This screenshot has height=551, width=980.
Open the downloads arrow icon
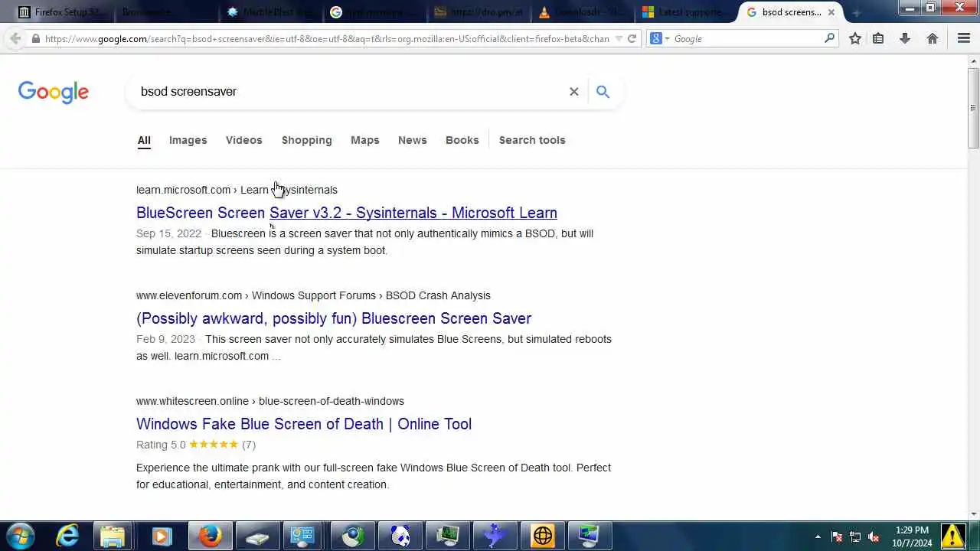tap(905, 38)
